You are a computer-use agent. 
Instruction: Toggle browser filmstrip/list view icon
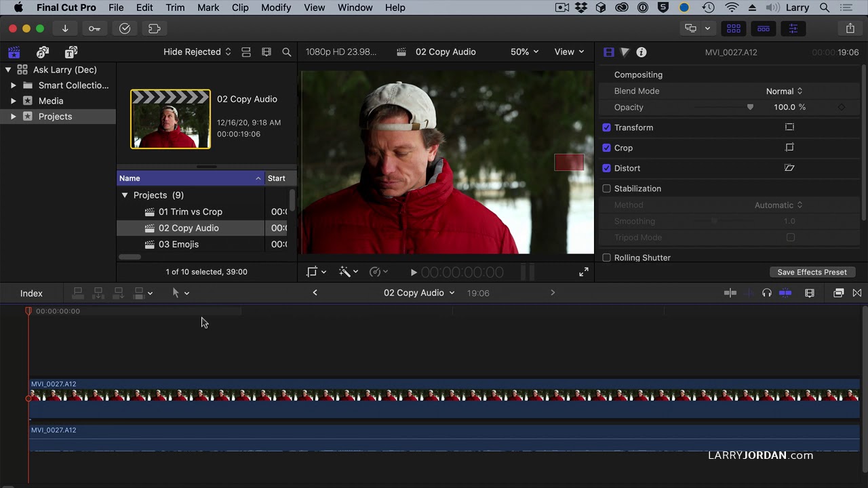point(246,52)
